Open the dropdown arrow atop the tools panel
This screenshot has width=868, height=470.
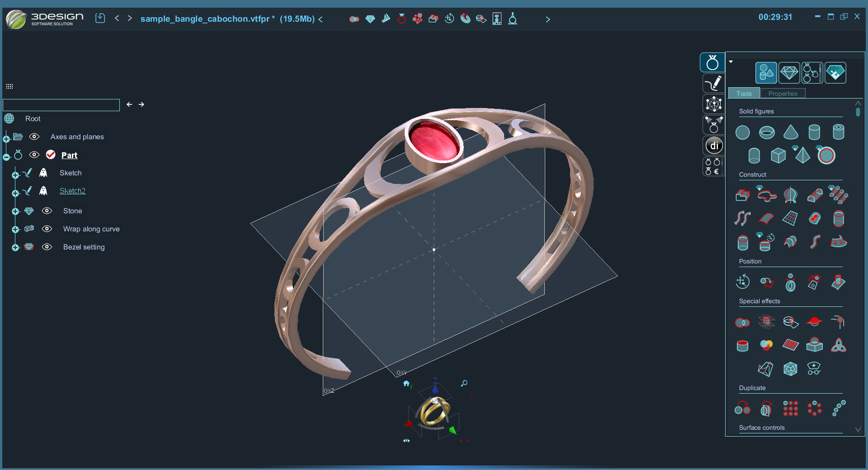[x=731, y=61]
